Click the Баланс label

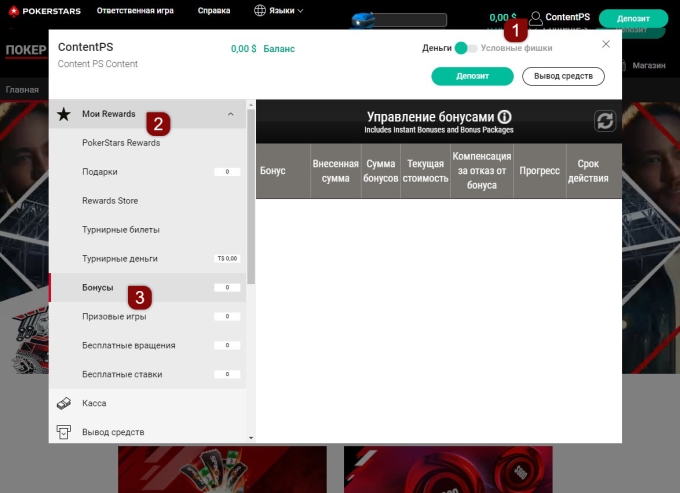click(x=279, y=49)
